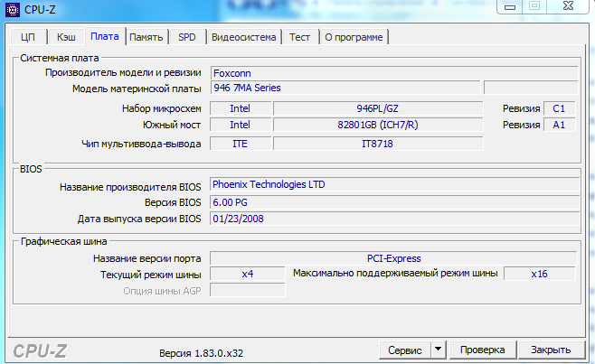Image resolution: width=595 pixels, height=364 pixels.
Task: Minimize the CPU-Z window
Action: (x=510, y=7)
